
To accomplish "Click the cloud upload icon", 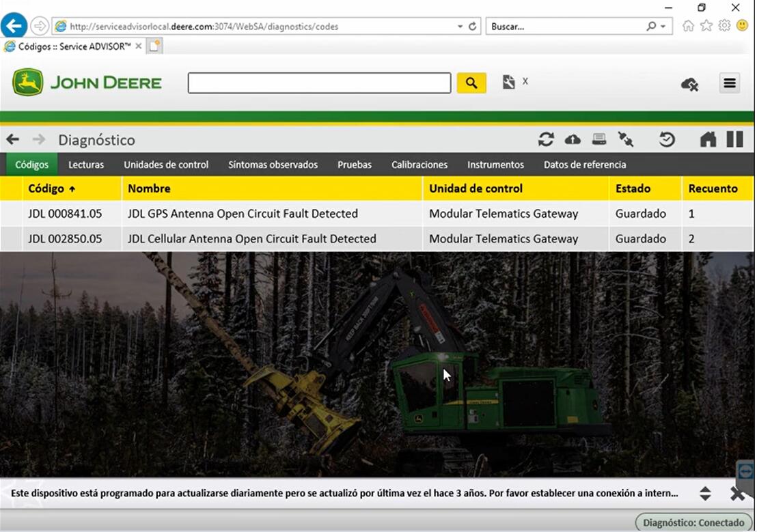I will click(x=573, y=139).
